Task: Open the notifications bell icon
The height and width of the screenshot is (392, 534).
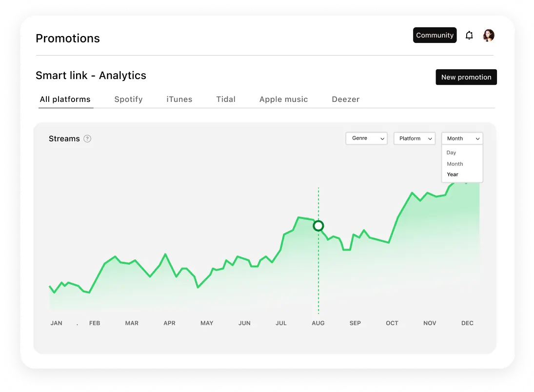Action: pyautogui.click(x=469, y=35)
